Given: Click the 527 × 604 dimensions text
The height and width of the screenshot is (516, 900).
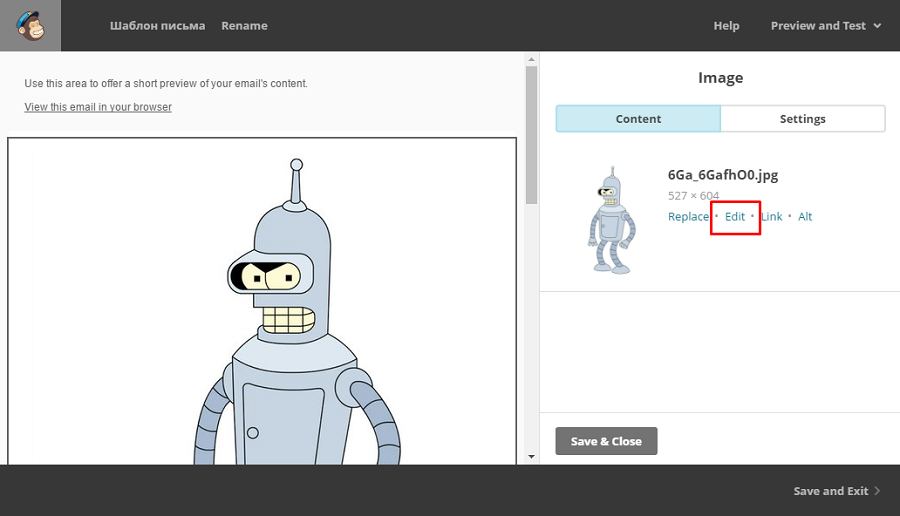Looking at the screenshot, I should click(x=693, y=196).
